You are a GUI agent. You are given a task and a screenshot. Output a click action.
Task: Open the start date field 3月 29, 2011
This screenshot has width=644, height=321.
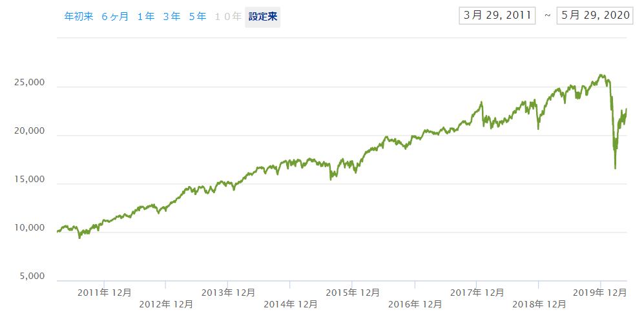pyautogui.click(x=497, y=16)
